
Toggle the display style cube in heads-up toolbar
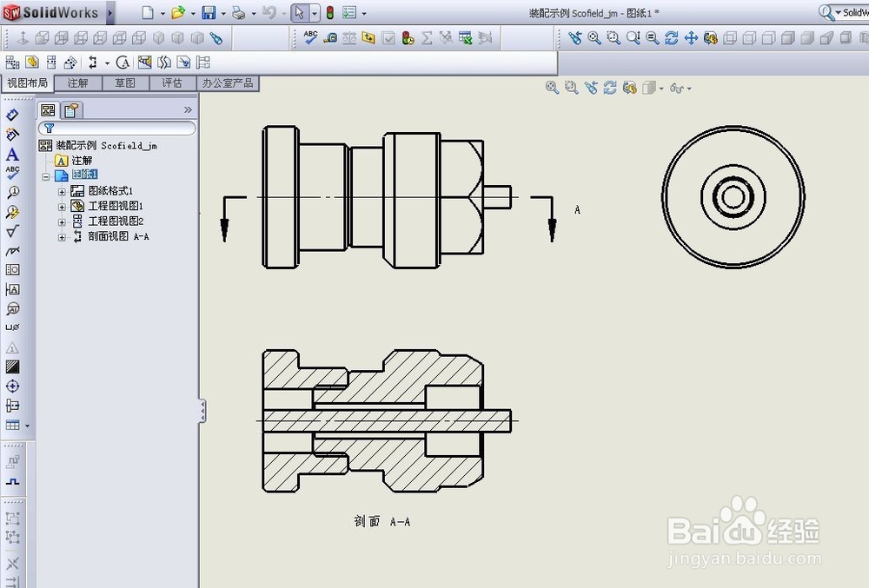[649, 88]
